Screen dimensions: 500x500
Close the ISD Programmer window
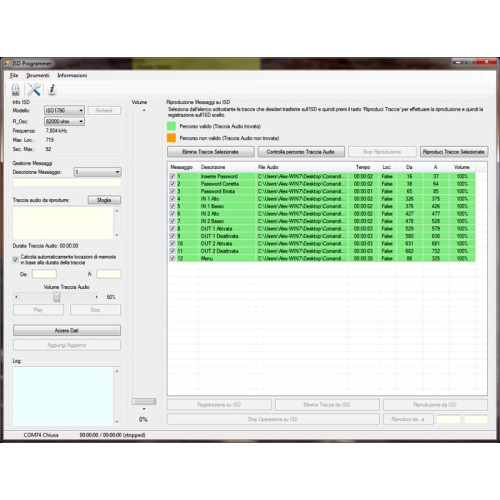pos(487,62)
